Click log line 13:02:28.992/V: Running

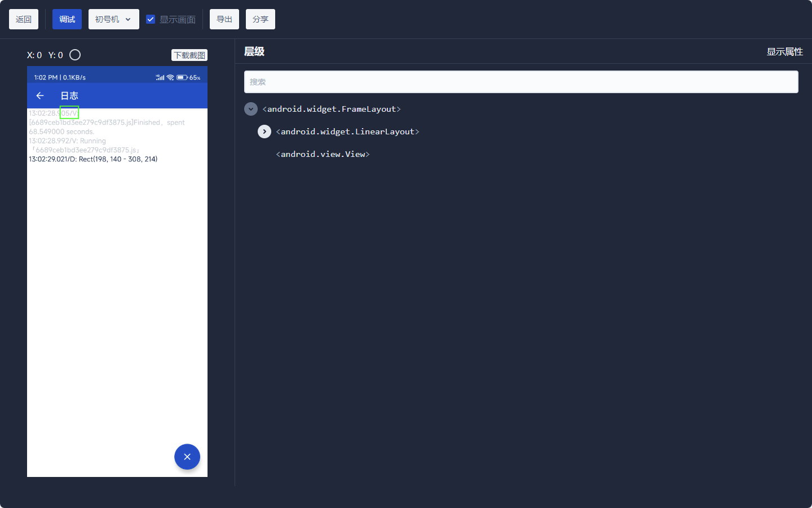[x=67, y=141]
